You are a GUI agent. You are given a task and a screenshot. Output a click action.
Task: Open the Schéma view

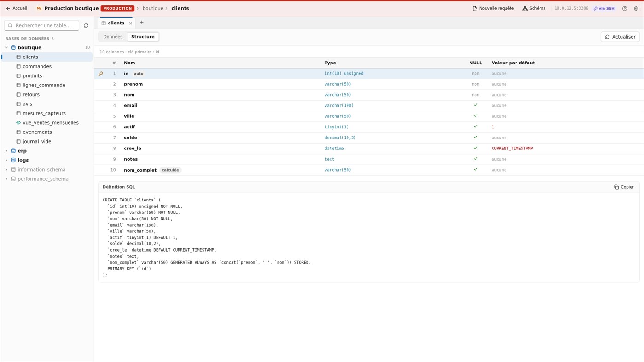534,9
